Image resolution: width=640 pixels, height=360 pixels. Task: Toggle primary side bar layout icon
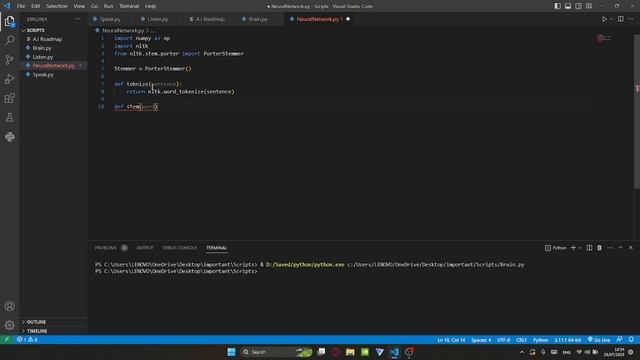click(558, 6)
